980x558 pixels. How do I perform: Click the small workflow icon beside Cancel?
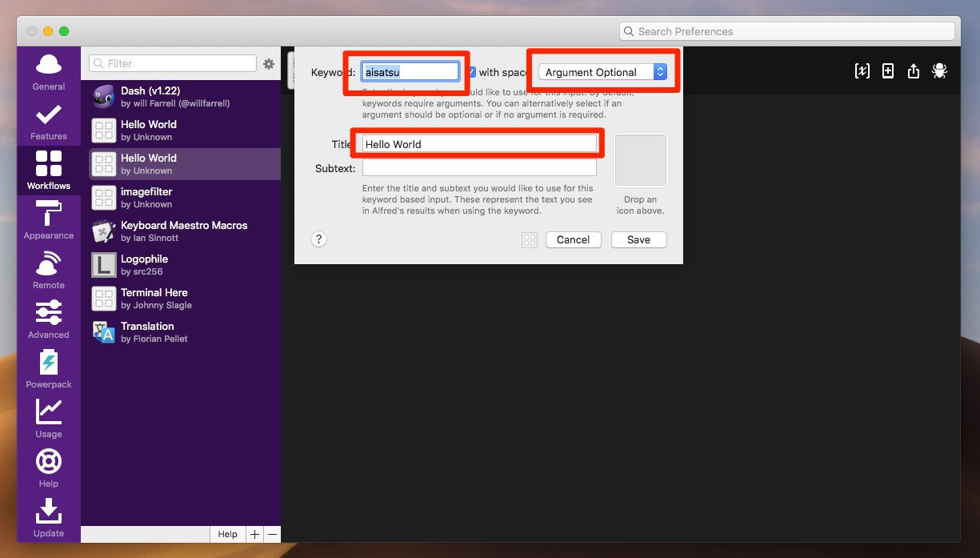click(x=530, y=240)
